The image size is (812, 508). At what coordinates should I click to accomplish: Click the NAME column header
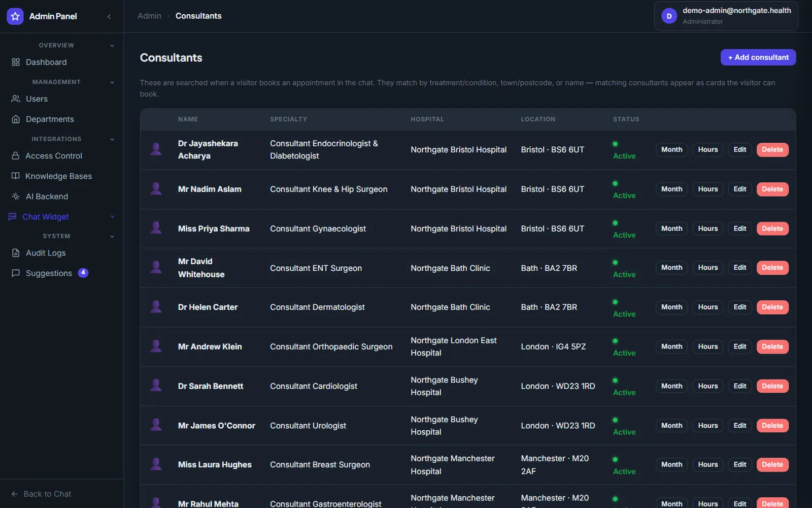tap(188, 119)
